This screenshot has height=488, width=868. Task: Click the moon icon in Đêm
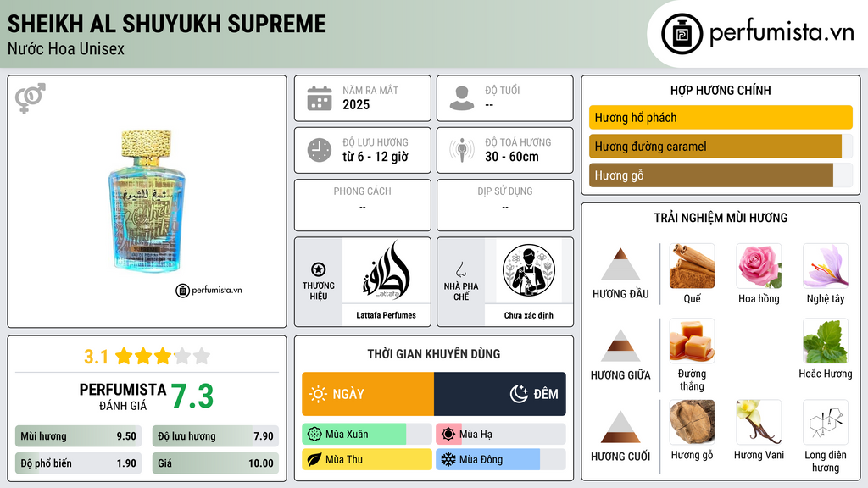click(519, 394)
